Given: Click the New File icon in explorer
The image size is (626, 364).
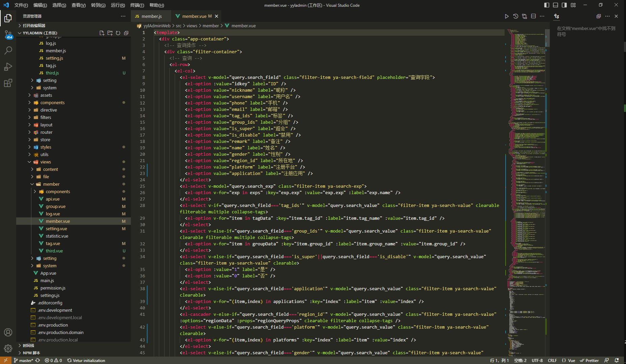Looking at the screenshot, I should tap(102, 33).
